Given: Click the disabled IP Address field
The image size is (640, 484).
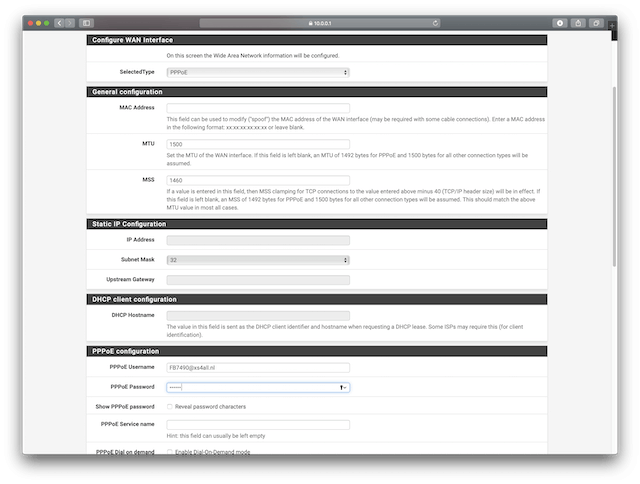Looking at the screenshot, I should [x=258, y=240].
